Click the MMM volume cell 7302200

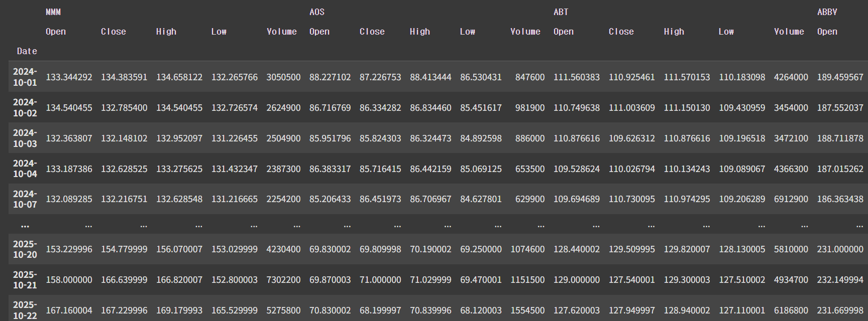(x=283, y=280)
